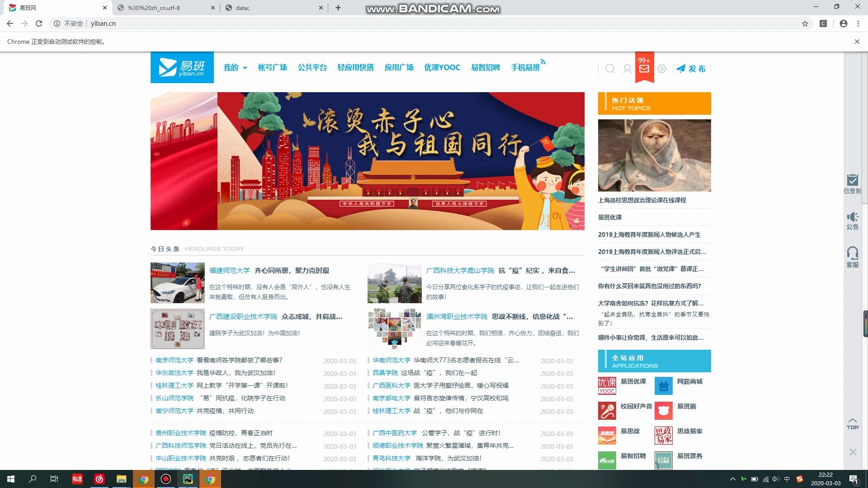Open the 99+ messages envelope icon
868x488 pixels.
pyautogui.click(x=644, y=67)
